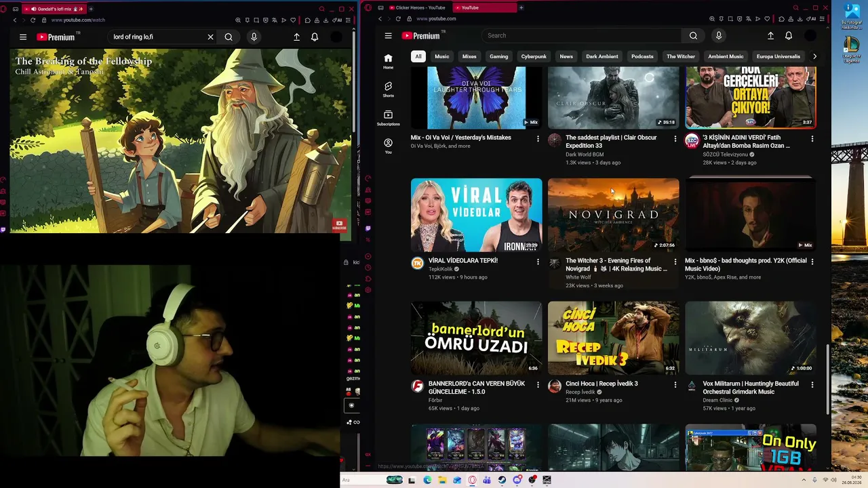Open Microsoft Edge from the taskbar

pyautogui.click(x=427, y=480)
